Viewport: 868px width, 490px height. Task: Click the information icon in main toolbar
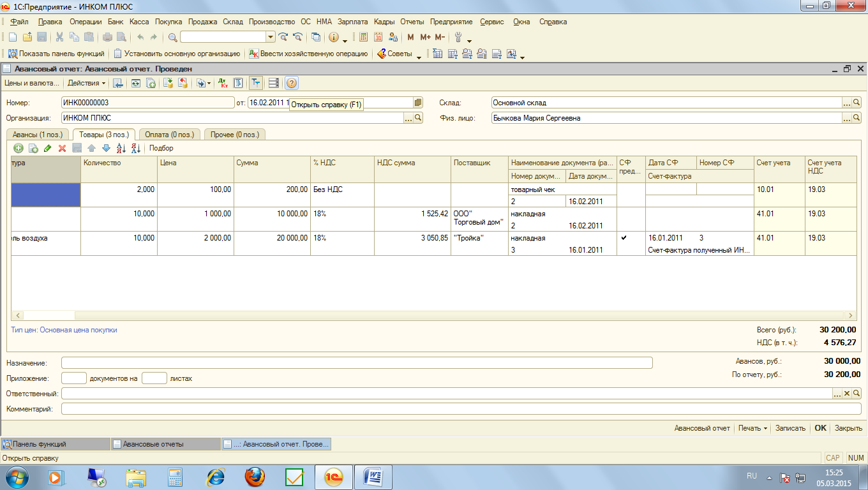pos(333,37)
